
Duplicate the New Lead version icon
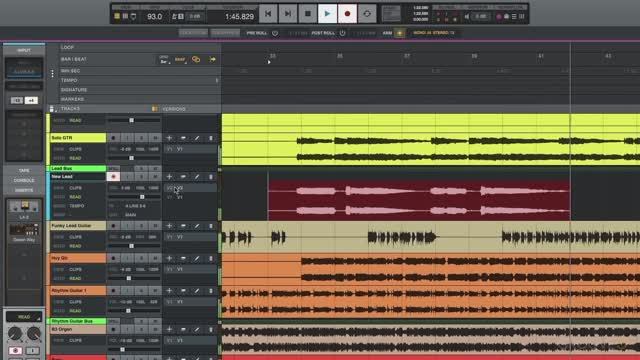pos(183,177)
